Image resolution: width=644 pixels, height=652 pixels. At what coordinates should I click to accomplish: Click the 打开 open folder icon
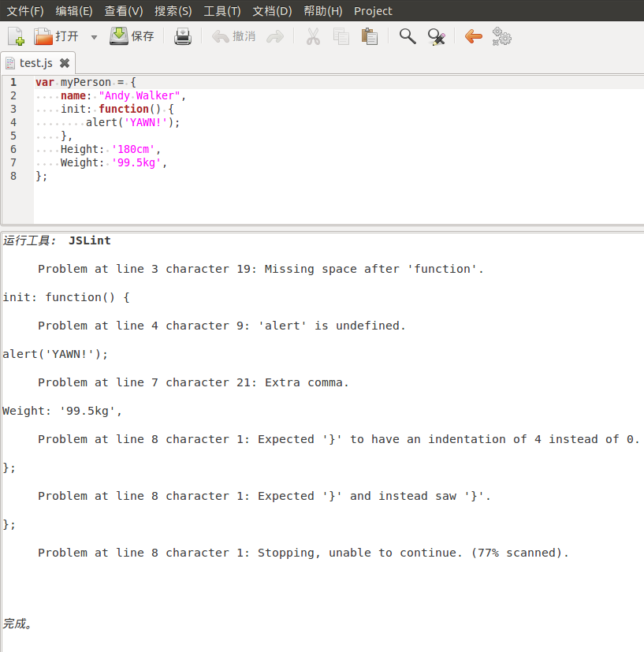point(43,36)
